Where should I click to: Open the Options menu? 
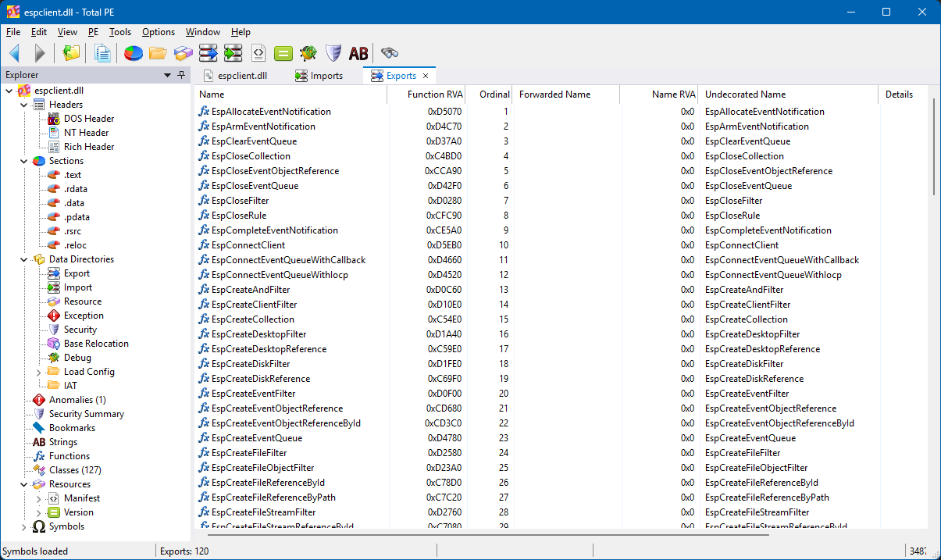159,32
